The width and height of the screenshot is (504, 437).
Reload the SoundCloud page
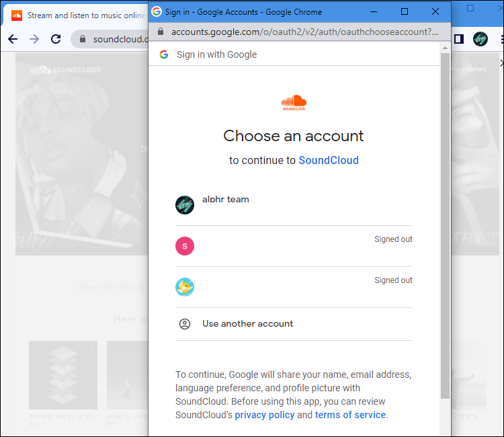tap(56, 39)
